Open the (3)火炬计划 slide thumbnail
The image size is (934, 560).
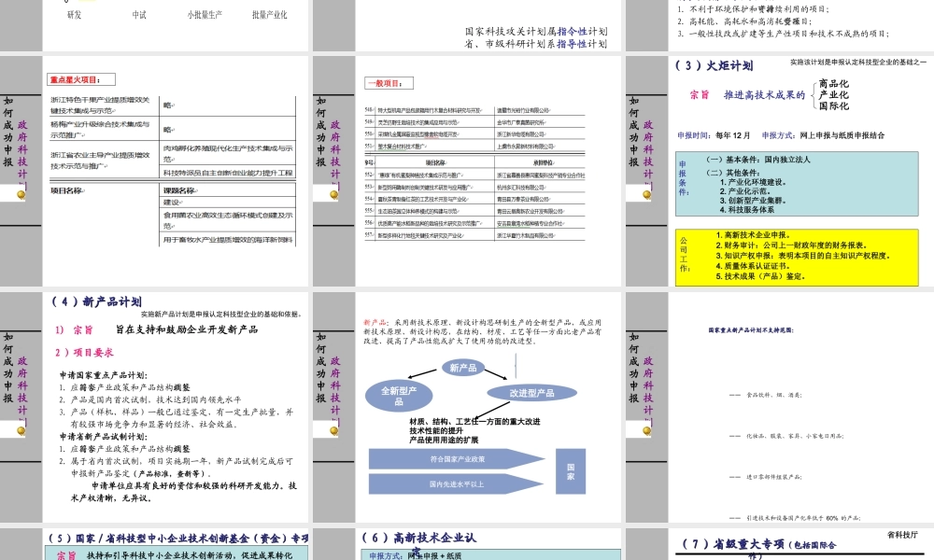(x=780, y=170)
